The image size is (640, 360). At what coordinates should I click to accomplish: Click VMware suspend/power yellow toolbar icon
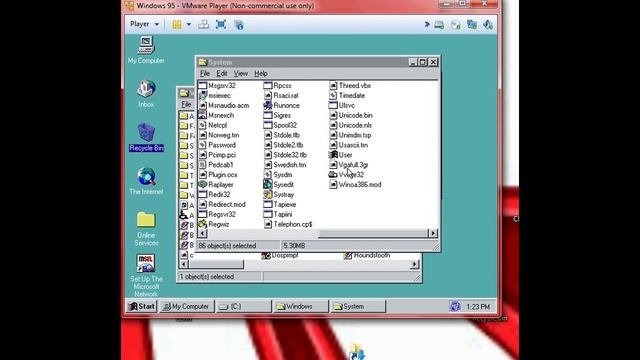tap(176, 24)
